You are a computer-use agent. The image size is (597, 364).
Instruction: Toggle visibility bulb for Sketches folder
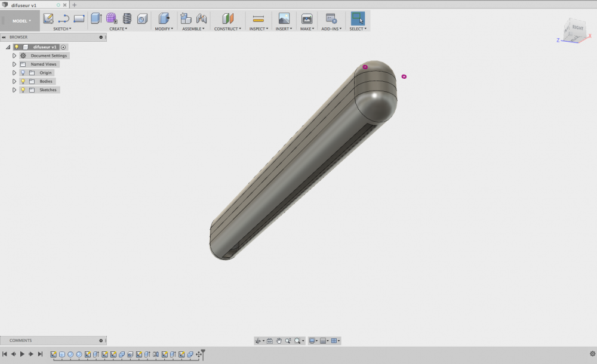[x=23, y=90]
